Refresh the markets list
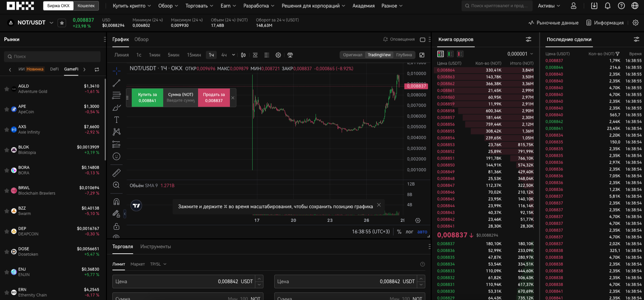Viewport: 644px width, 300px height. [x=97, y=69]
